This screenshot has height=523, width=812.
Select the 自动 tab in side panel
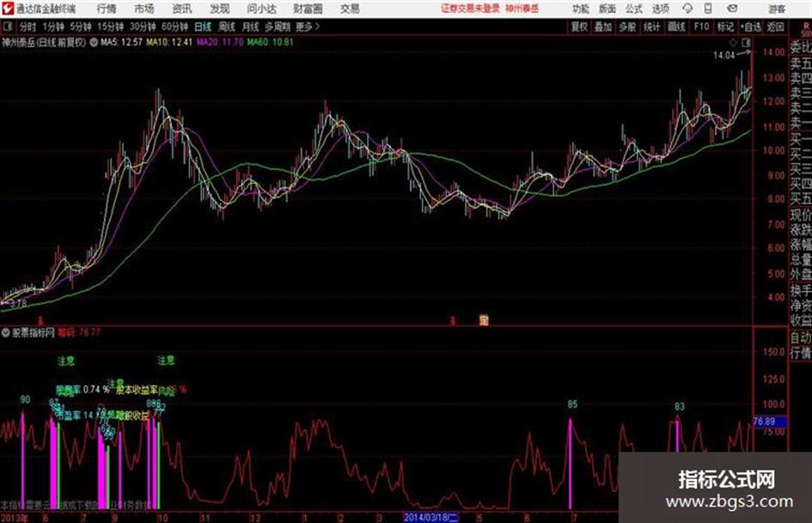point(800,338)
